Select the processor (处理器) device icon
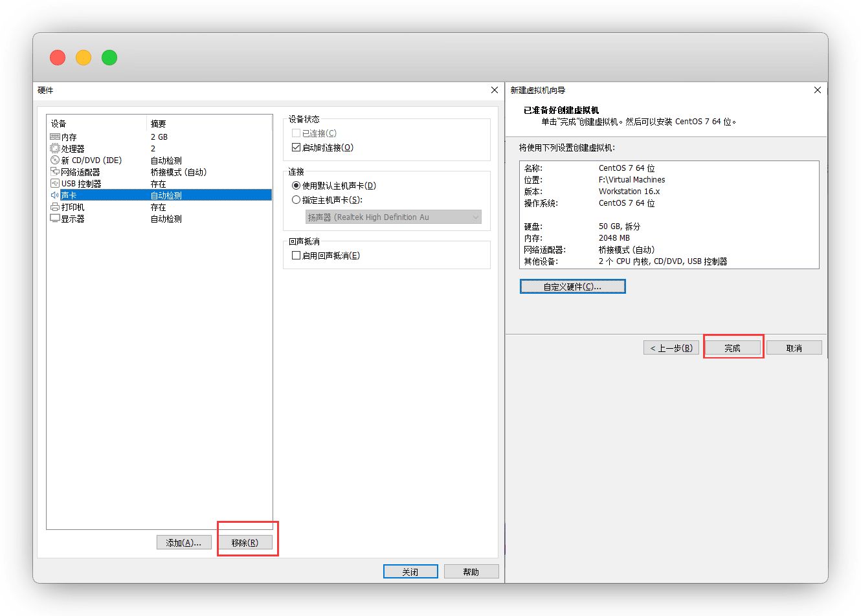 click(x=55, y=149)
